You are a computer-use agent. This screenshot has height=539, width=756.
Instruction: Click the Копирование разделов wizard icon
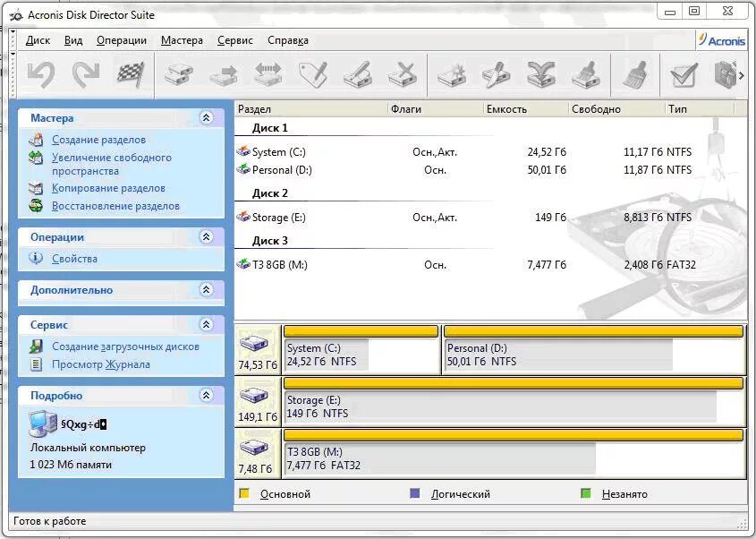36,188
